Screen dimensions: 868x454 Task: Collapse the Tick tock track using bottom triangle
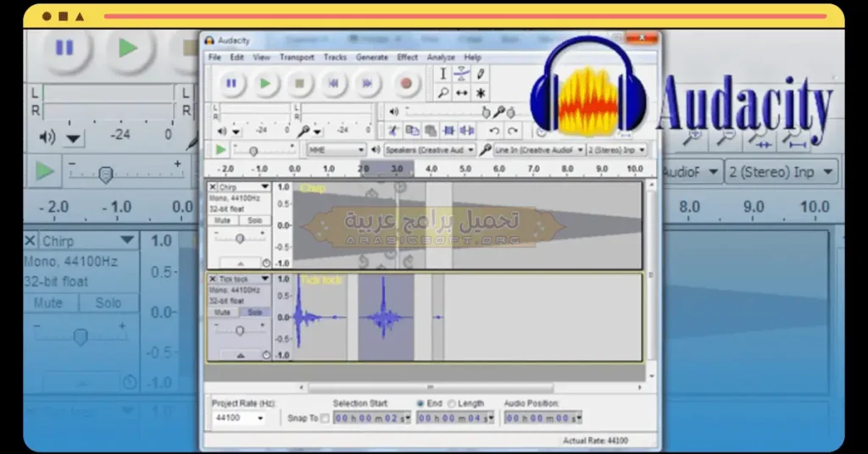[240, 356]
